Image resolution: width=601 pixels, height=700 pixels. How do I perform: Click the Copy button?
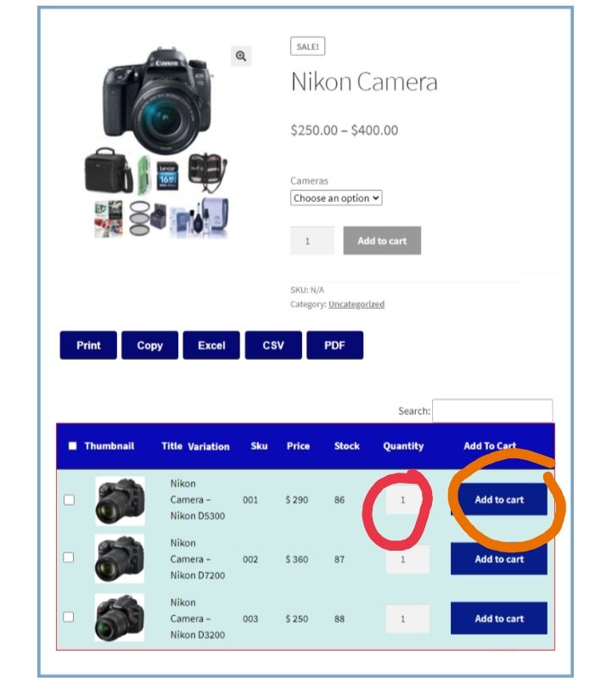click(x=149, y=345)
